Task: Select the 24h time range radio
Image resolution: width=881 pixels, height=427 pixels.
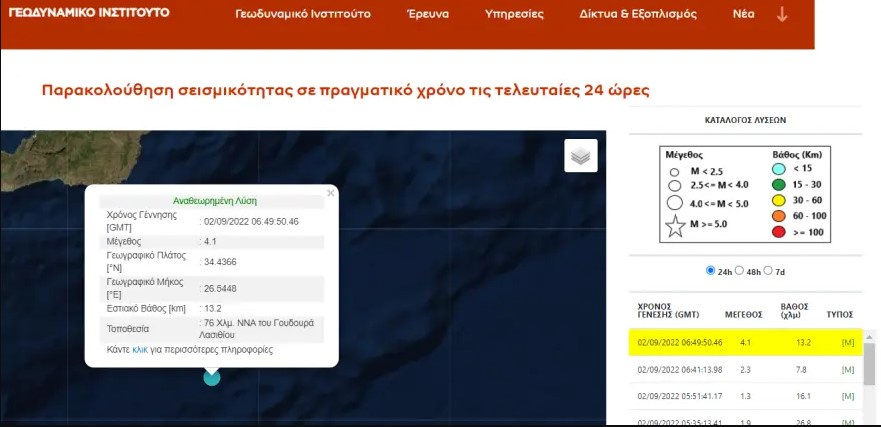Action: click(x=710, y=271)
